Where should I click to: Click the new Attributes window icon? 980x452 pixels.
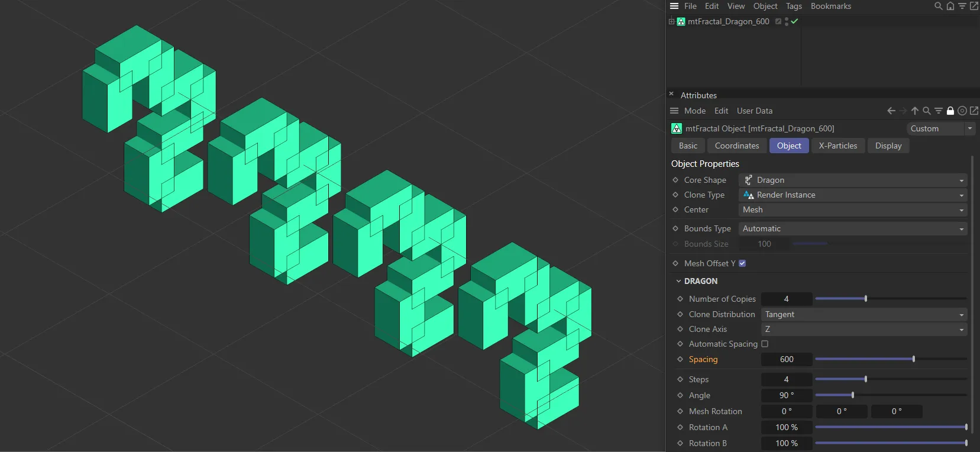point(974,111)
